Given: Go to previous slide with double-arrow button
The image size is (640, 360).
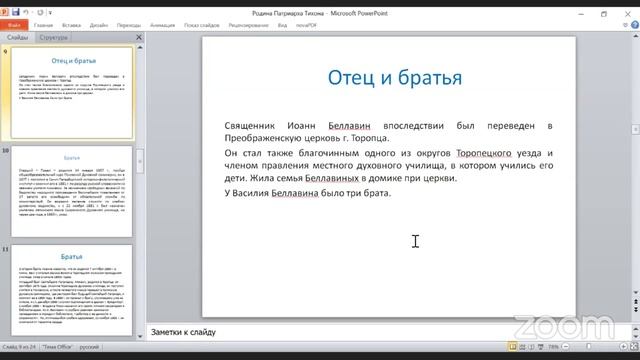Looking at the screenshot, I should pyautogui.click(x=636, y=302).
